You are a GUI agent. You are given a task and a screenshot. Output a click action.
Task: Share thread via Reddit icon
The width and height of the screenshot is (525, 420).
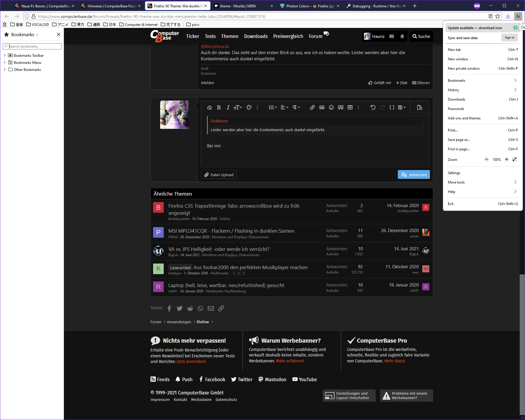(x=190, y=308)
